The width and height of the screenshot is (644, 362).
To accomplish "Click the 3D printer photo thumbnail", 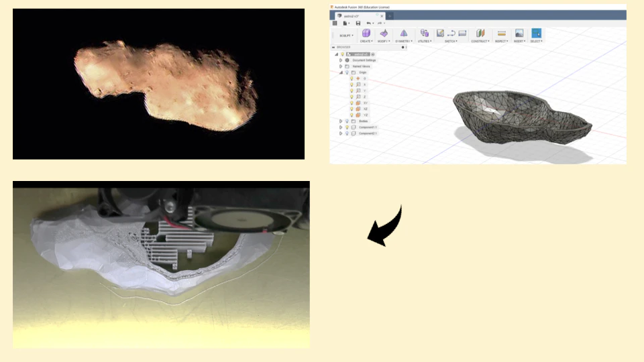I will point(161,265).
